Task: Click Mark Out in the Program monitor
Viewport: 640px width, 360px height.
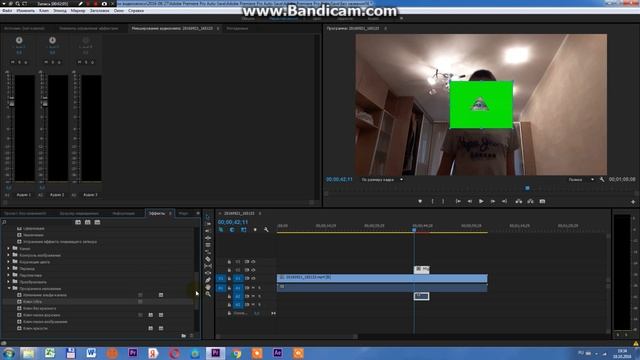Action: 443,201
